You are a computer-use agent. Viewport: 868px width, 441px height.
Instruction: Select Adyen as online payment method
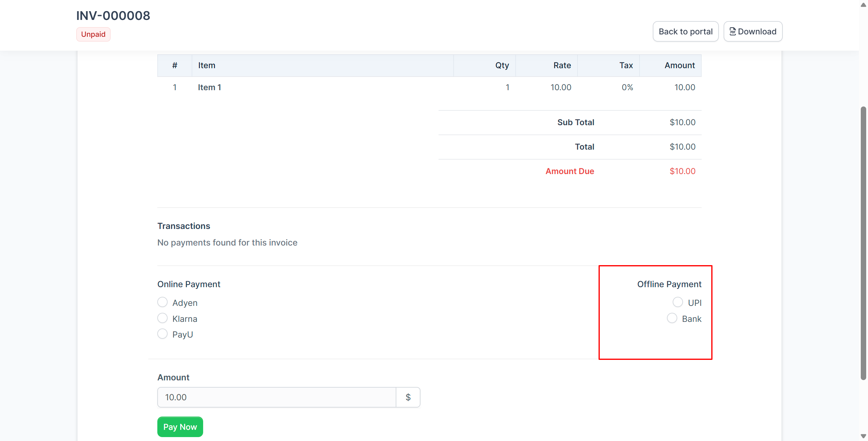point(162,302)
